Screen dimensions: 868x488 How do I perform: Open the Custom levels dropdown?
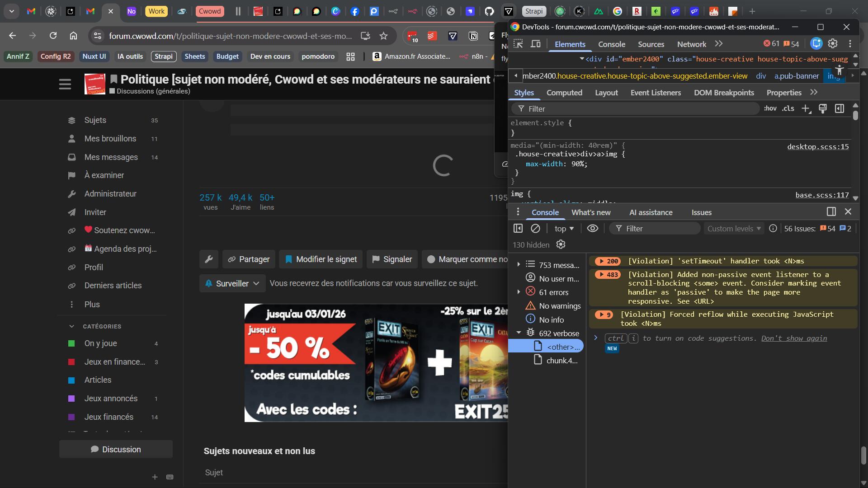coord(734,229)
